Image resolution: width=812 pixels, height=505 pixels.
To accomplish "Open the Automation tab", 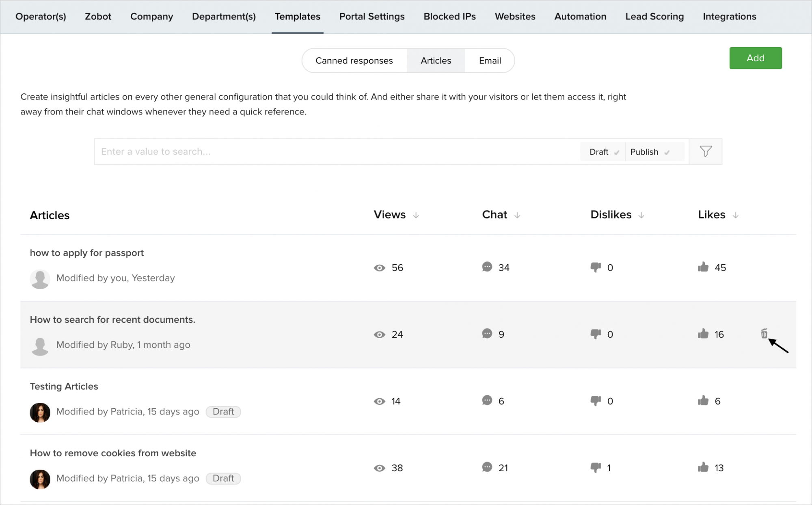I will (x=580, y=17).
